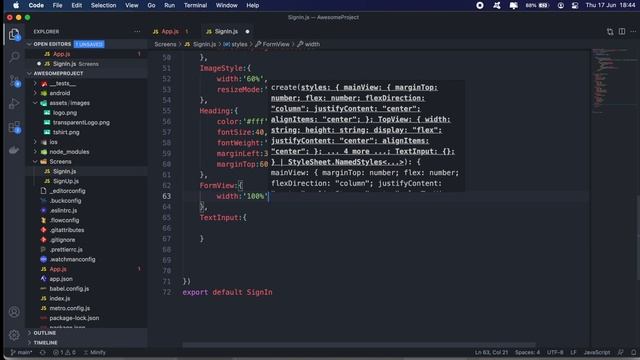
Task: Open the Extensions view
Action: 14,127
